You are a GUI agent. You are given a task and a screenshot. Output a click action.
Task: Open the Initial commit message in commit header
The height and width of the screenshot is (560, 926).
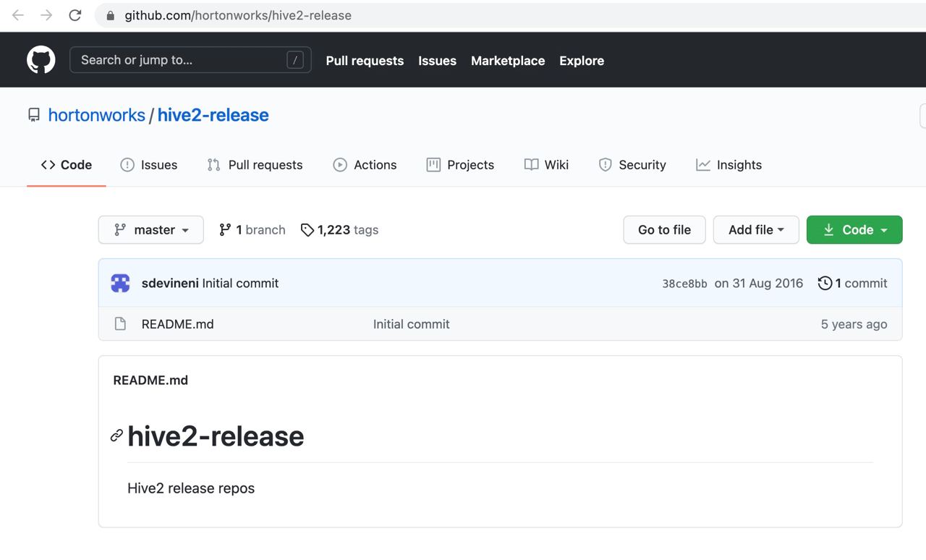(240, 283)
